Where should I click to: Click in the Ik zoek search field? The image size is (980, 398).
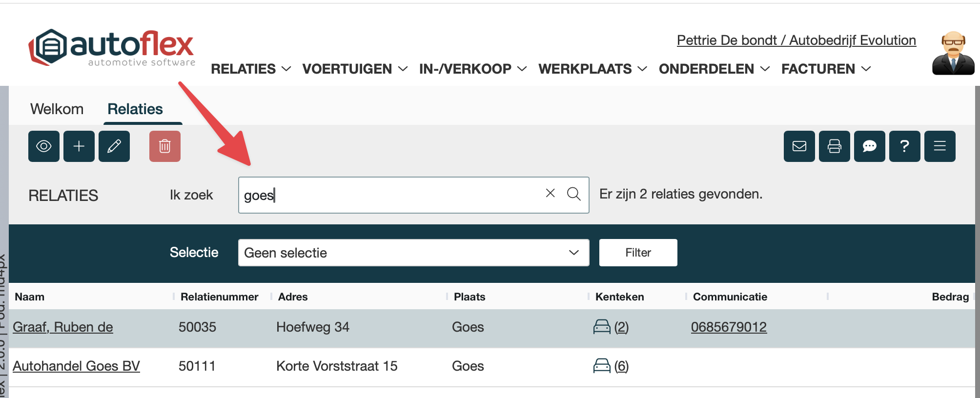point(390,195)
